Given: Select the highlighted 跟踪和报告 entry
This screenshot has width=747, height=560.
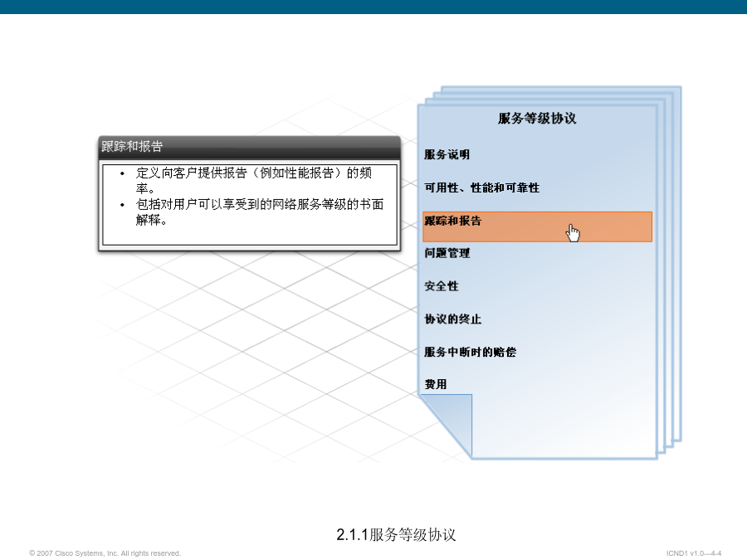Looking at the screenshot, I should point(537,226).
